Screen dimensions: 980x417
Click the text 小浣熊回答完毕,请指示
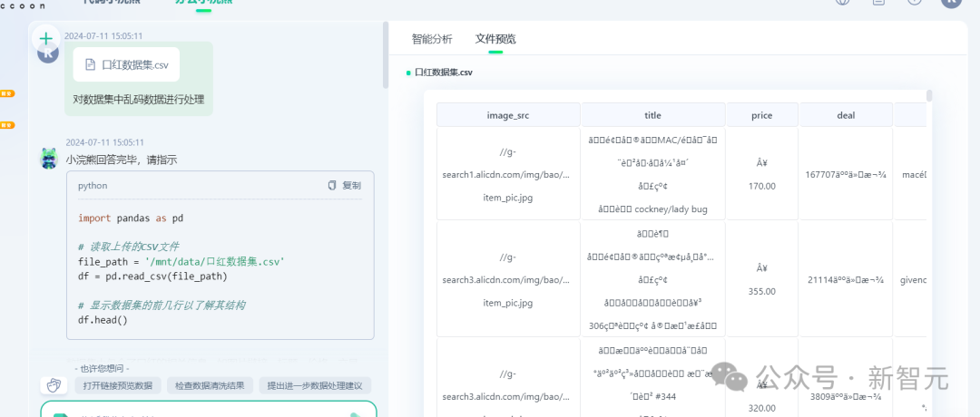point(122,160)
